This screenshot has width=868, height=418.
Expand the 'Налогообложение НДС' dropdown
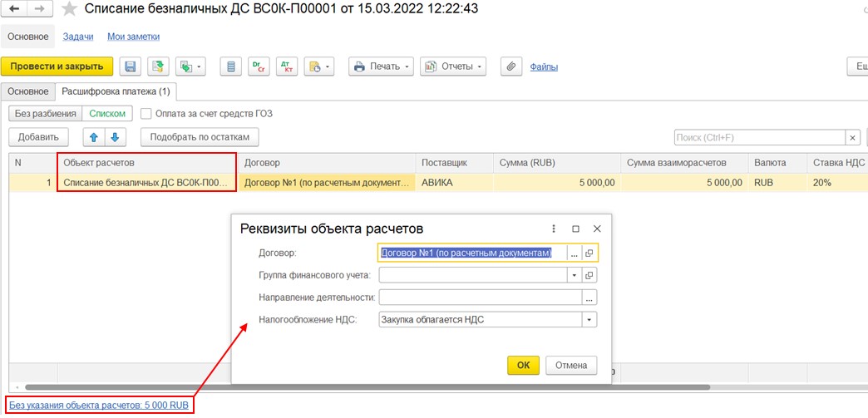coord(589,319)
